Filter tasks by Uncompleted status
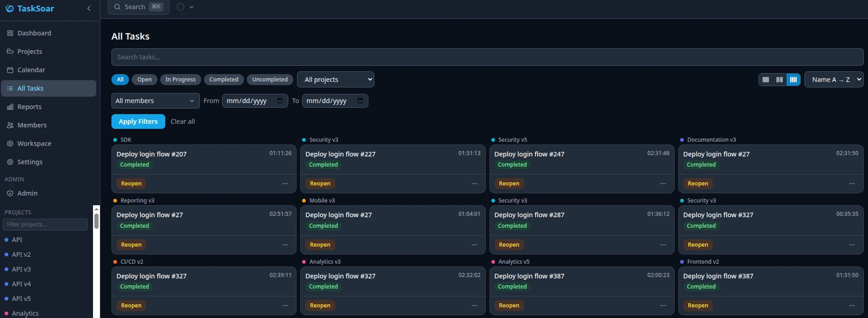868x318 pixels. pyautogui.click(x=270, y=80)
